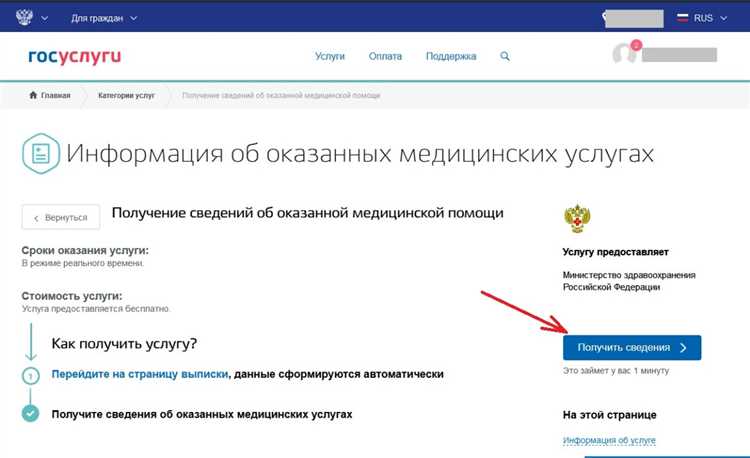The width and height of the screenshot is (750, 458).
Task: Click the "Услугу предоставляет" label
Action: point(616,252)
